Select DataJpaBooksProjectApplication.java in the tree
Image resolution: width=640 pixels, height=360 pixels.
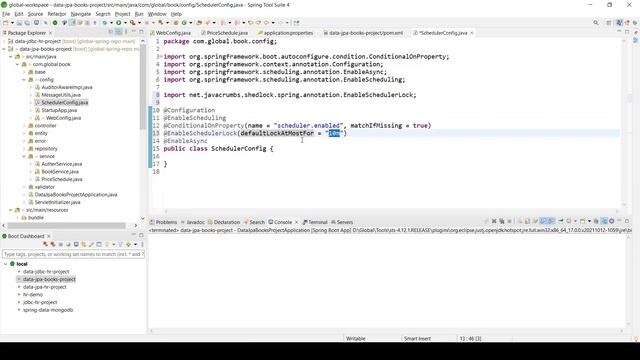[x=76, y=195]
